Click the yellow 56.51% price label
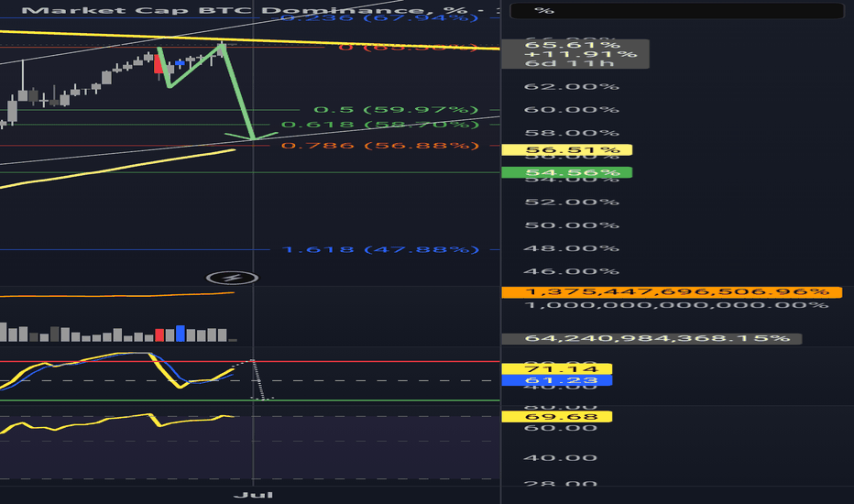 click(566, 150)
